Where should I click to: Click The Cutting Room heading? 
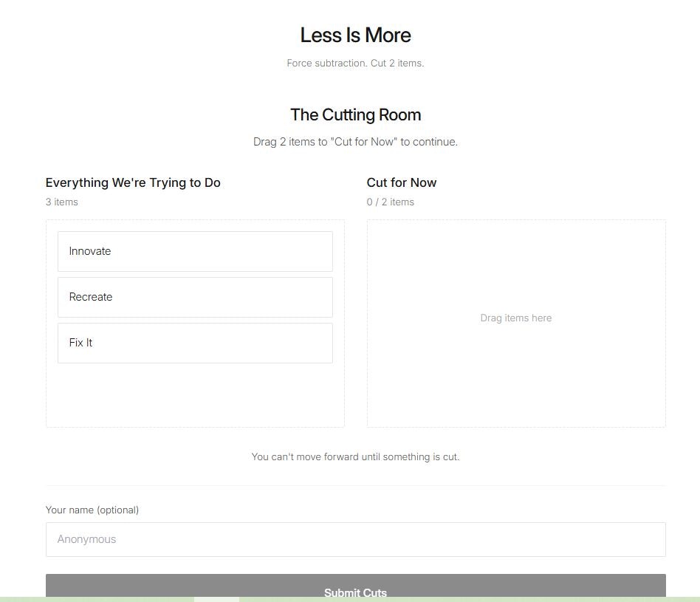pos(355,114)
